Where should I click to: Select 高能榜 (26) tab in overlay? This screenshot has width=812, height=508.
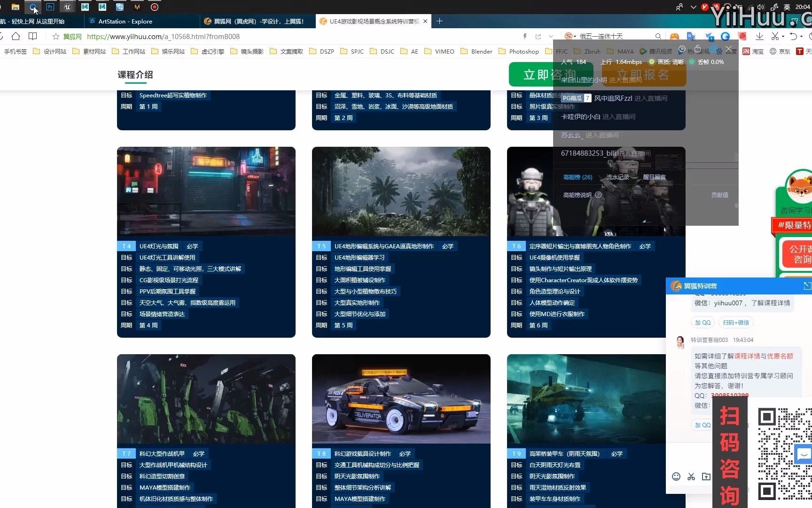pos(578,177)
